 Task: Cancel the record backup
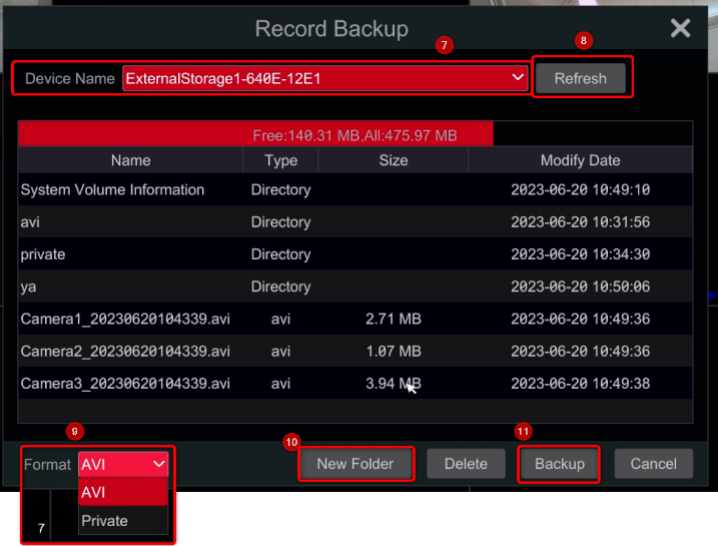(x=653, y=464)
